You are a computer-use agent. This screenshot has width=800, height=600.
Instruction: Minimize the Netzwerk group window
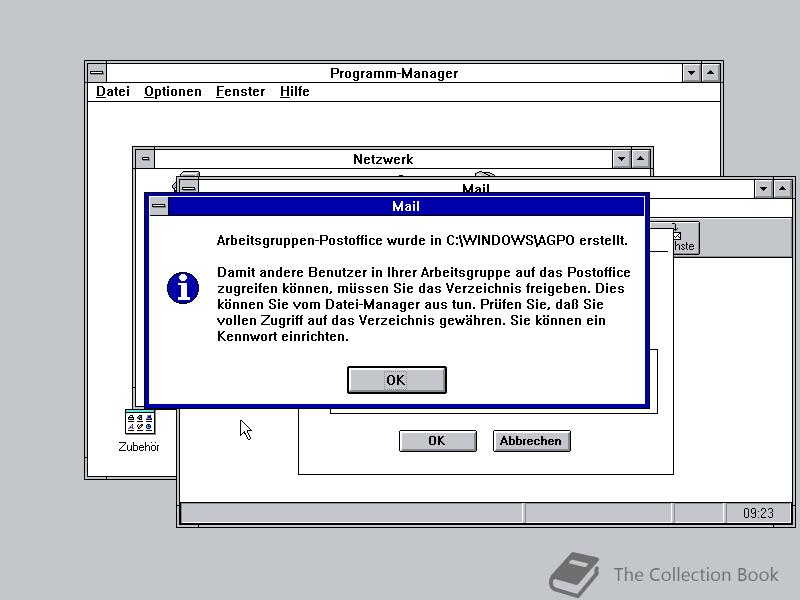[x=621, y=159]
